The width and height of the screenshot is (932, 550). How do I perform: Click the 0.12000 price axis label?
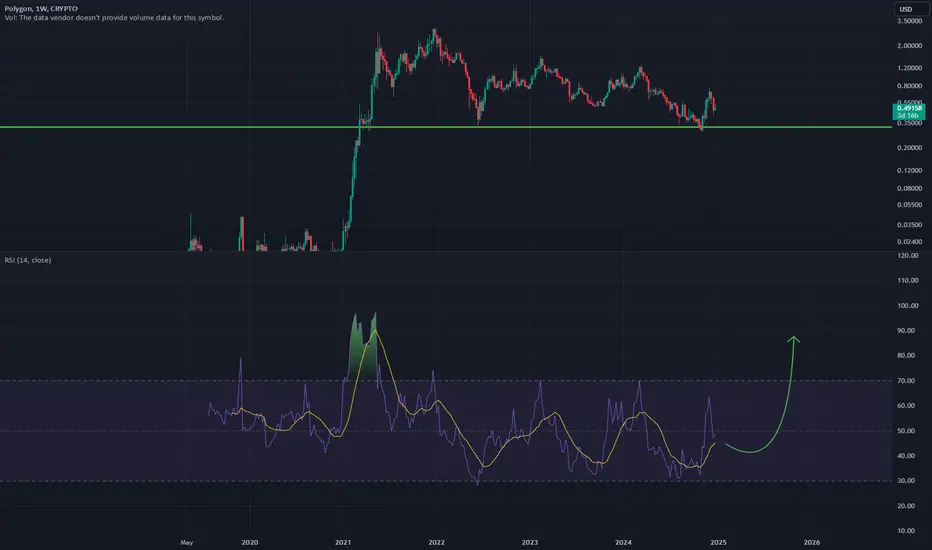point(909,171)
